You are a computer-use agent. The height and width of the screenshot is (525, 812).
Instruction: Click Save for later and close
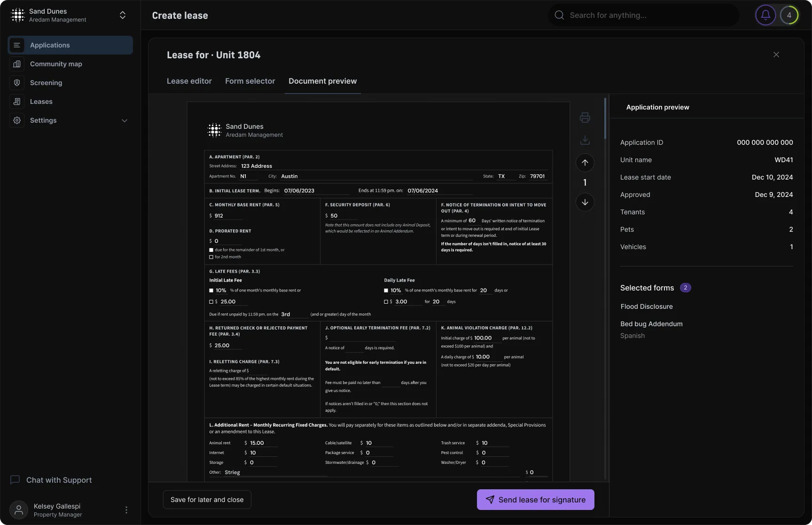click(207, 500)
